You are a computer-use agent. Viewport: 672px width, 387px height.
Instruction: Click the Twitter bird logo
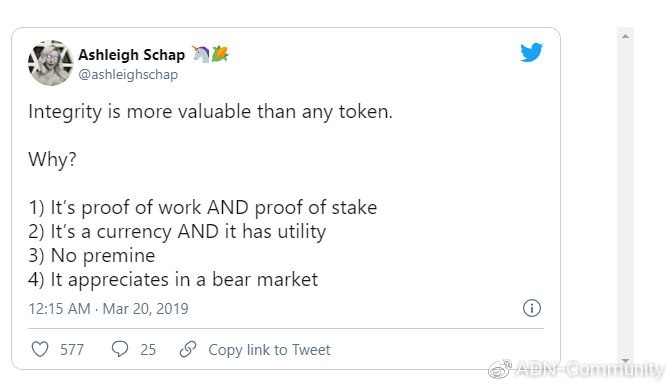click(531, 52)
